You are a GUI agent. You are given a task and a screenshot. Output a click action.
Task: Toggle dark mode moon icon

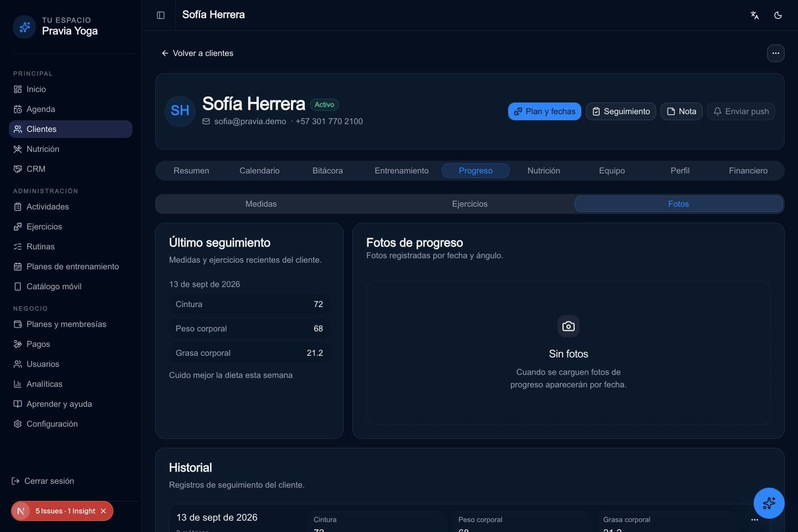[778, 15]
